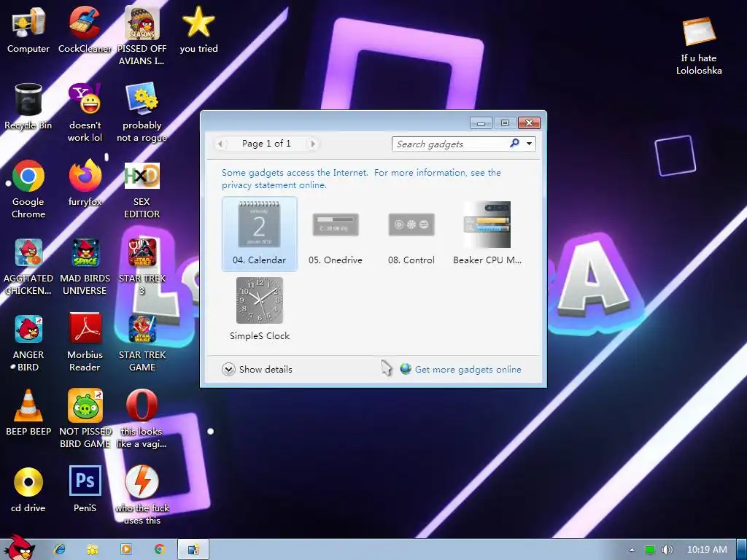Select the 'doesn't work lol' Yahoo icon
Screen dimensions: 747x560
85,112
